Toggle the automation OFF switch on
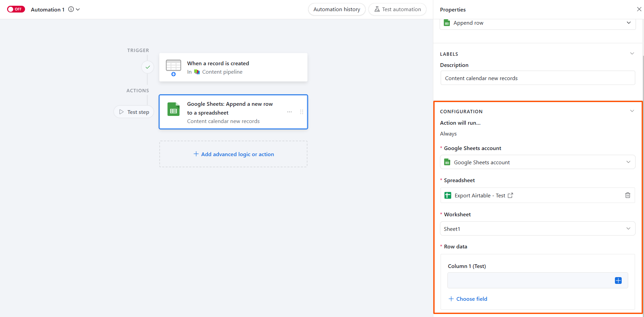644x317 pixels. [16, 9]
